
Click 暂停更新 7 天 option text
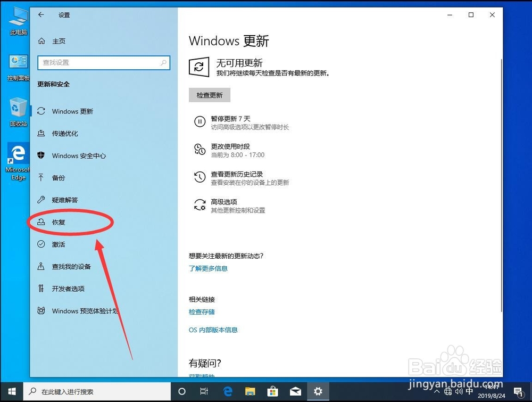click(230, 119)
